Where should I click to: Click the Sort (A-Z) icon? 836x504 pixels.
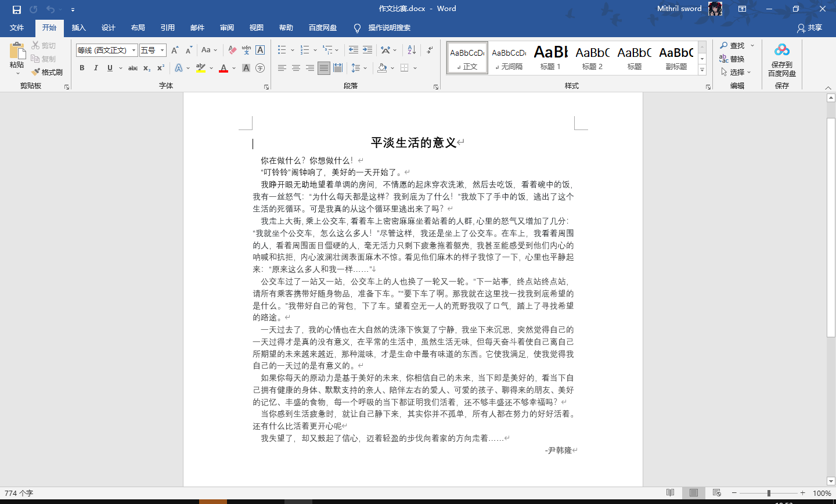(412, 50)
